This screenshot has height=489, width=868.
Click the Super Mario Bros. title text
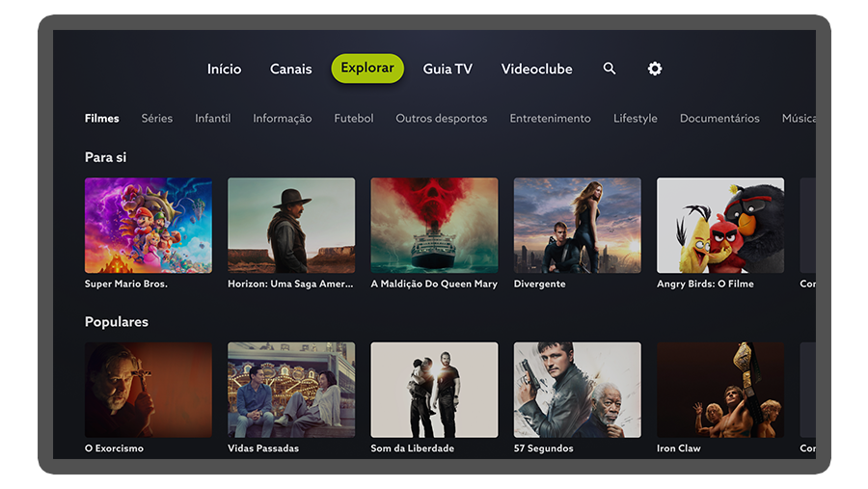coord(126,284)
